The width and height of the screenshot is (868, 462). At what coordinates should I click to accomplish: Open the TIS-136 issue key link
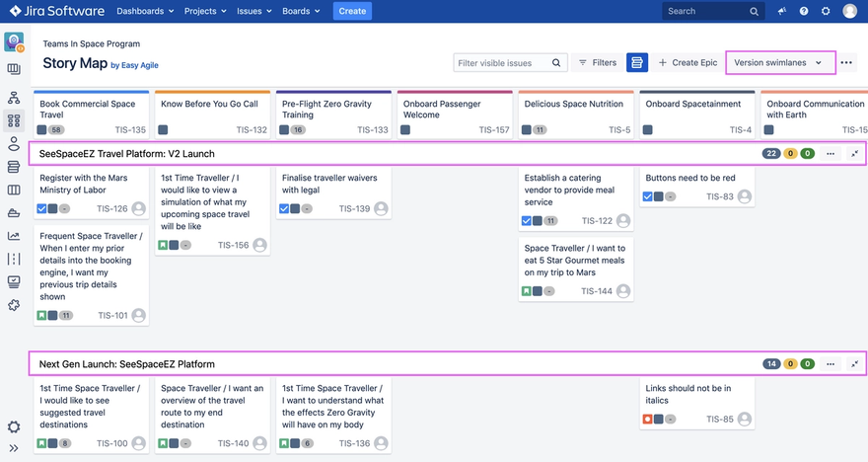[x=354, y=443]
